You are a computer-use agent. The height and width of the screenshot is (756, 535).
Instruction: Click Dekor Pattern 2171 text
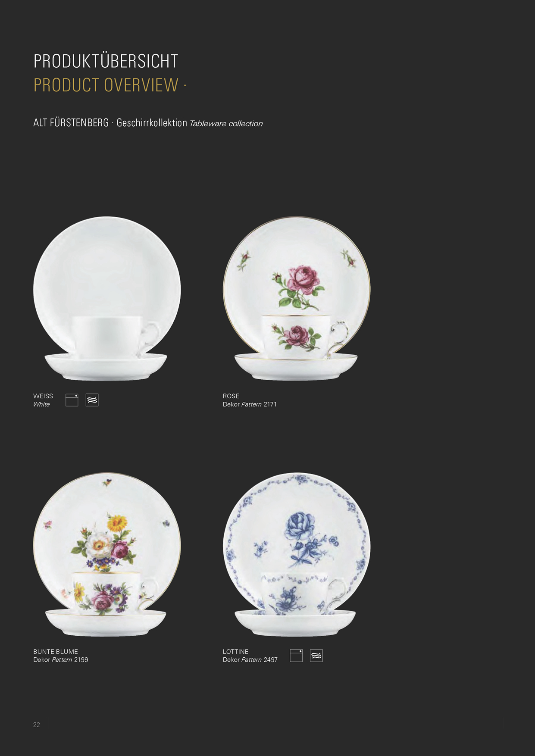click(x=250, y=404)
